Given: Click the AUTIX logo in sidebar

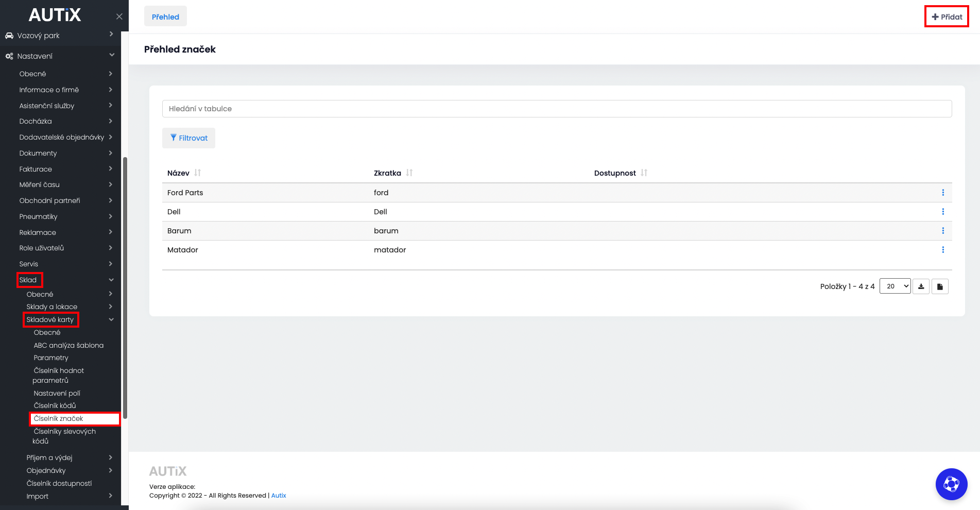Looking at the screenshot, I should pyautogui.click(x=55, y=15).
